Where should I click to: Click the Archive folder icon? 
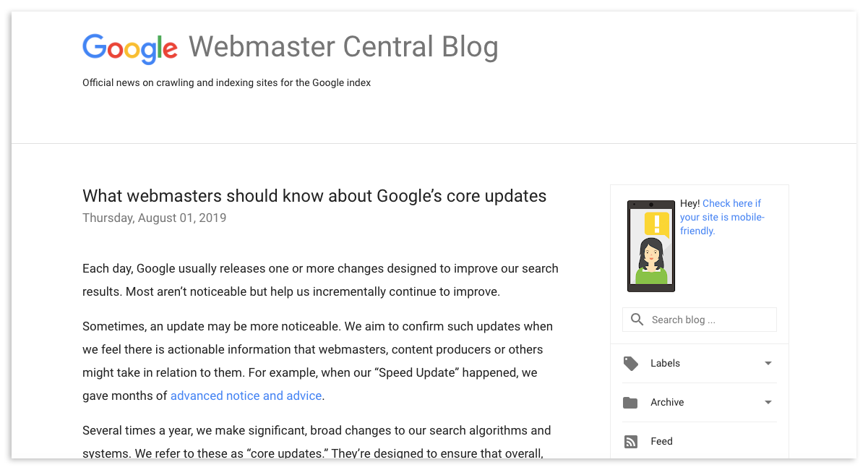631,403
